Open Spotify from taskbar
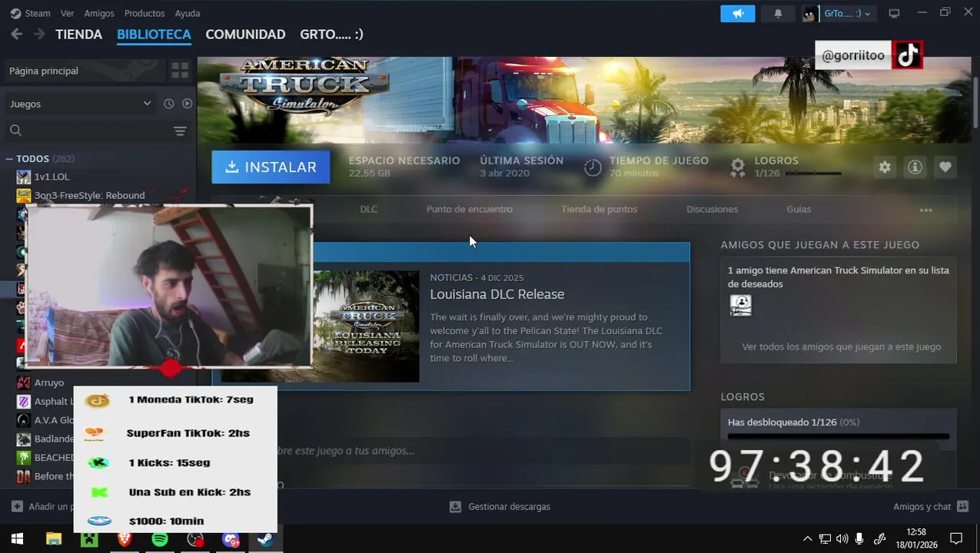980x553 pixels. click(160, 539)
